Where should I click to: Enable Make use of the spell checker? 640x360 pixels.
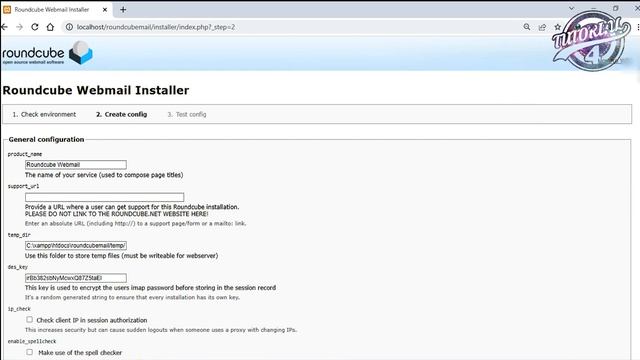pyautogui.click(x=29, y=352)
